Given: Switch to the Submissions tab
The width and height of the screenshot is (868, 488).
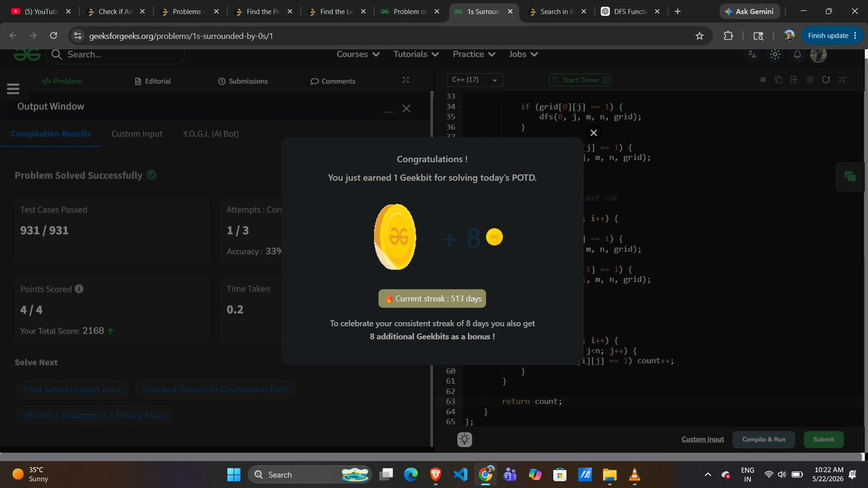Looking at the screenshot, I should [243, 81].
